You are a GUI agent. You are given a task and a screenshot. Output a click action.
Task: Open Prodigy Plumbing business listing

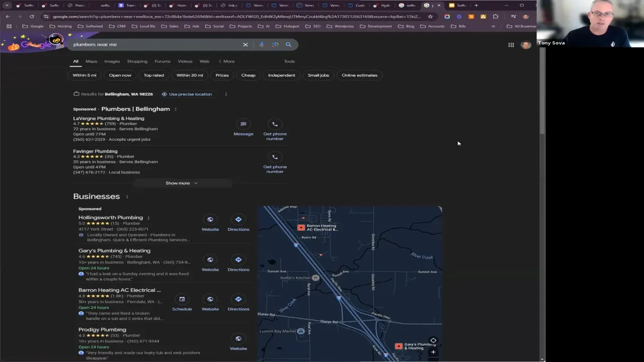(102, 330)
